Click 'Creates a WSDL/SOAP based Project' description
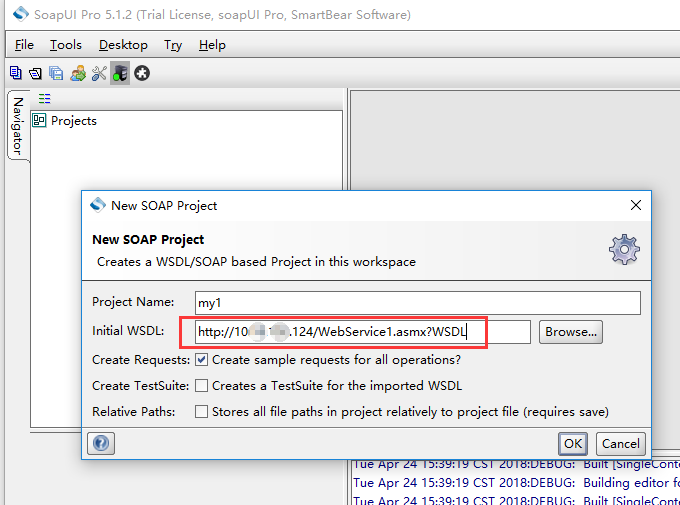 tap(256, 262)
